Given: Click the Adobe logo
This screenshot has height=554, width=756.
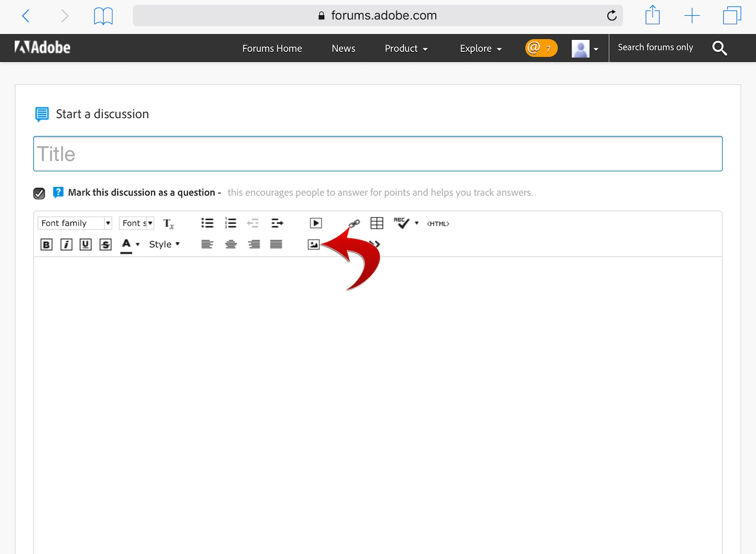Looking at the screenshot, I should coord(42,48).
